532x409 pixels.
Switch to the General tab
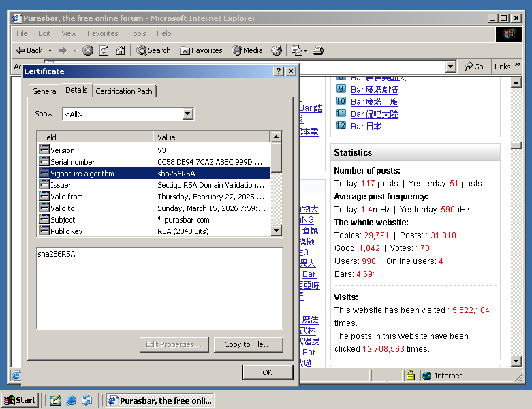(45, 91)
